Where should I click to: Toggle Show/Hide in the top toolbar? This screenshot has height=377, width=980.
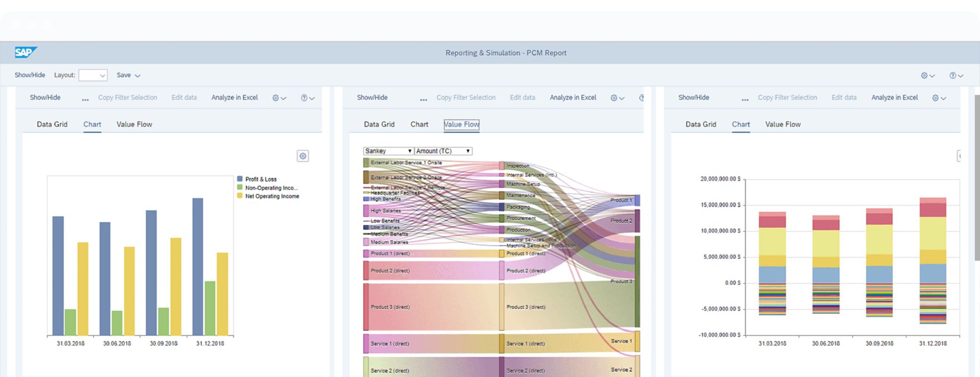pos(30,75)
